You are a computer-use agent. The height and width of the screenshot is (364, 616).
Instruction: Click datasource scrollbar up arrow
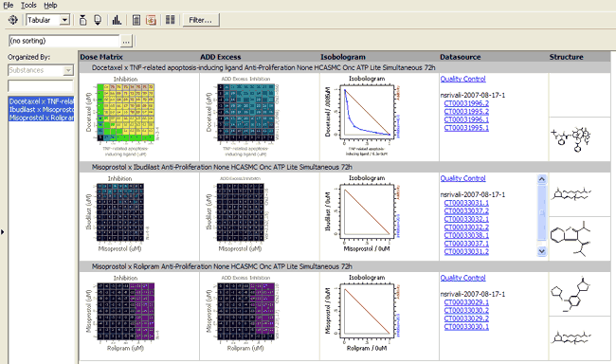[x=542, y=179]
